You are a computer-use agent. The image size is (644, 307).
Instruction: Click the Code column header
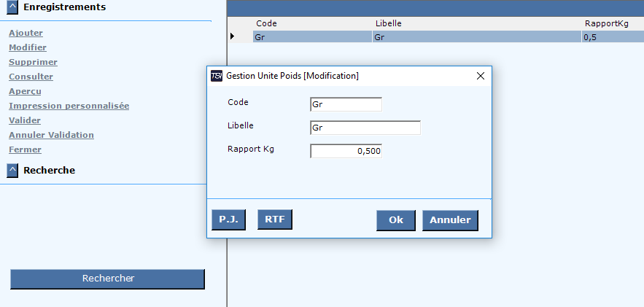pyautogui.click(x=266, y=23)
